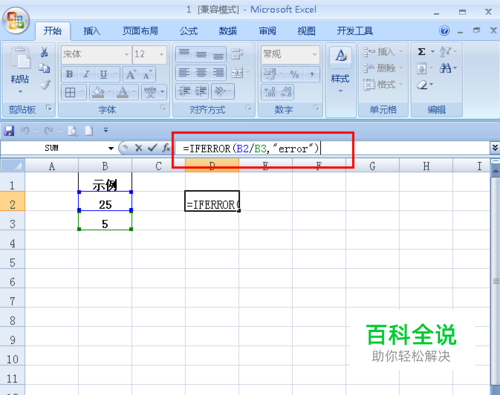This screenshot has width=500, height=395.
Task: Click the Office button logo
Action: pos(16,21)
